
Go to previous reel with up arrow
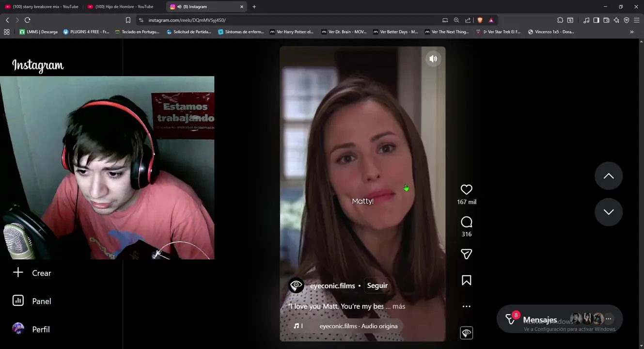pos(609,176)
